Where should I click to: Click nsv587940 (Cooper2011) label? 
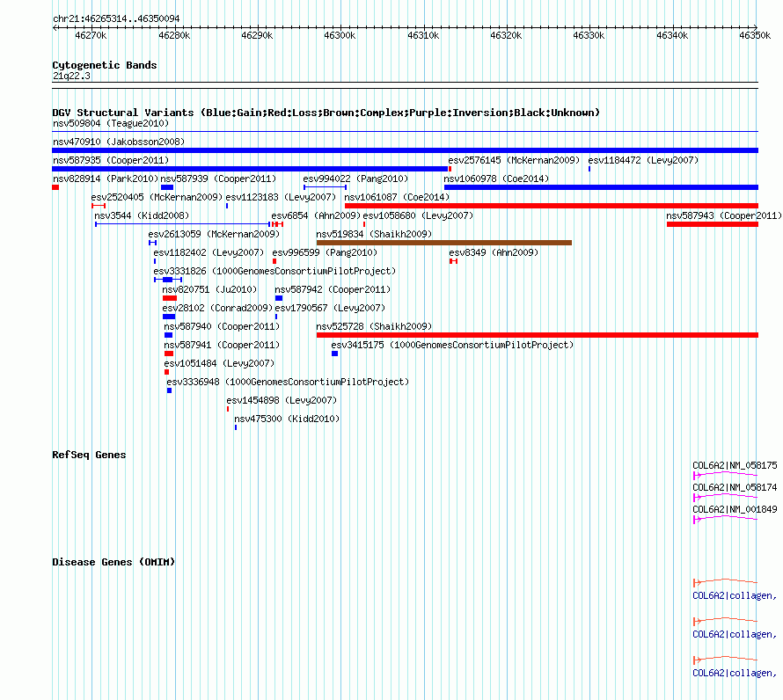[x=222, y=326]
